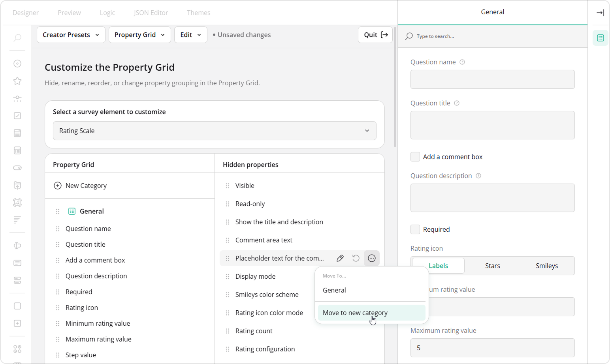Switch to the JSON Editor tab
Viewport: 610px width, 364px height.
click(x=151, y=13)
